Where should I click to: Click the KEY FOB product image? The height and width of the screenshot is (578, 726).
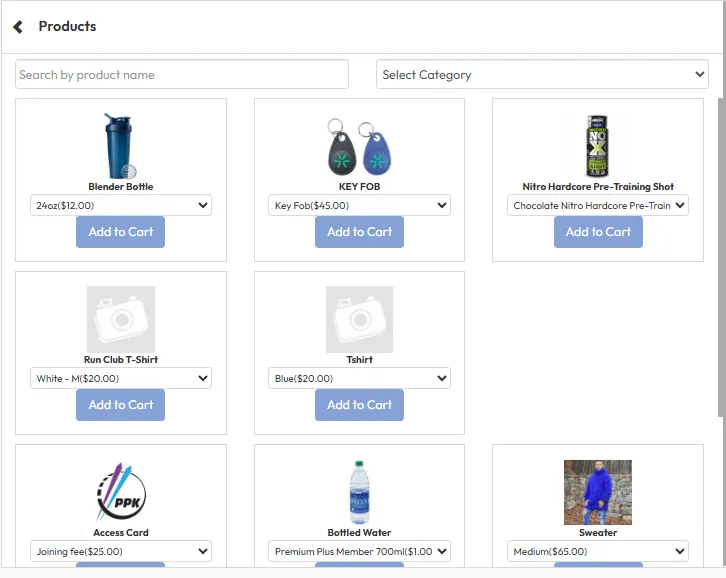pyautogui.click(x=360, y=146)
